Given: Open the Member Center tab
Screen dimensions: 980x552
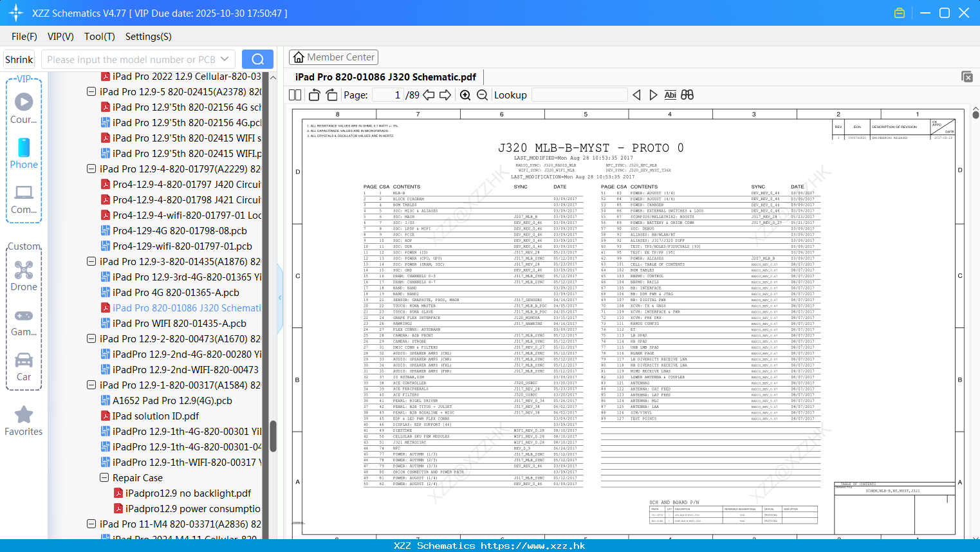Looking at the screenshot, I should click(x=333, y=57).
